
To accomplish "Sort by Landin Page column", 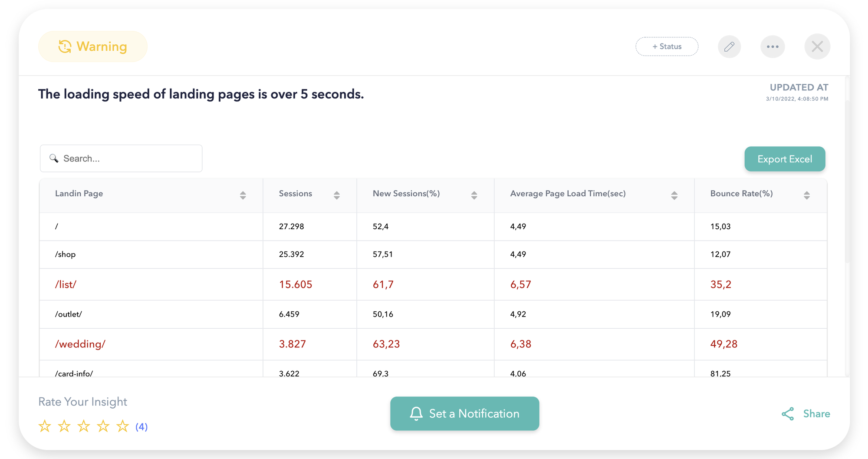I will [x=243, y=195].
